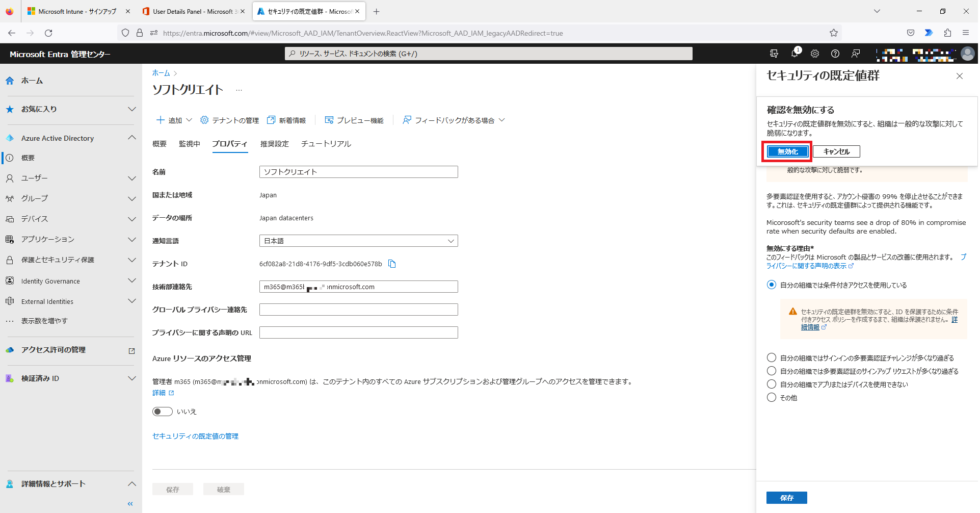This screenshot has height=513, width=980.
Task: Open the notifications bell icon
Action: pos(794,54)
